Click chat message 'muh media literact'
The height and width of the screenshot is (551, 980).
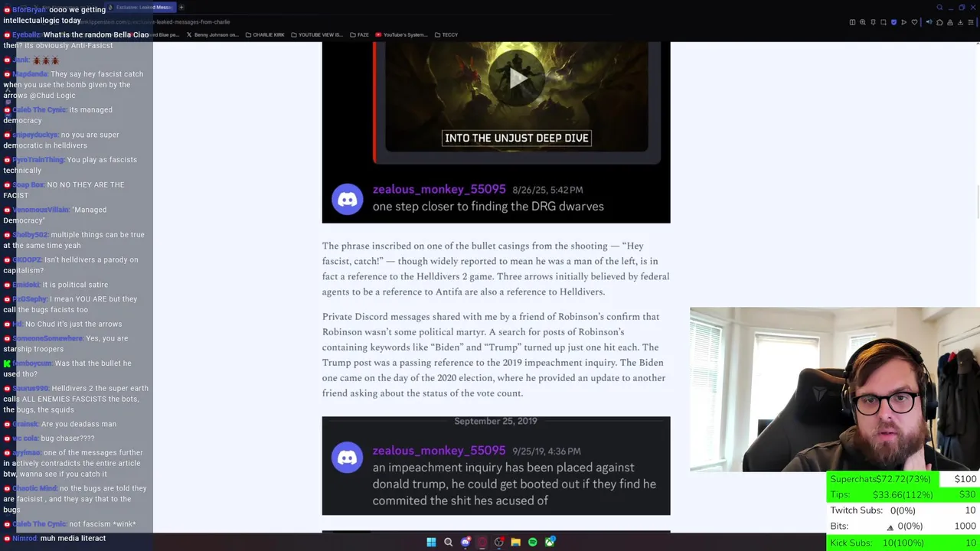[x=73, y=538]
